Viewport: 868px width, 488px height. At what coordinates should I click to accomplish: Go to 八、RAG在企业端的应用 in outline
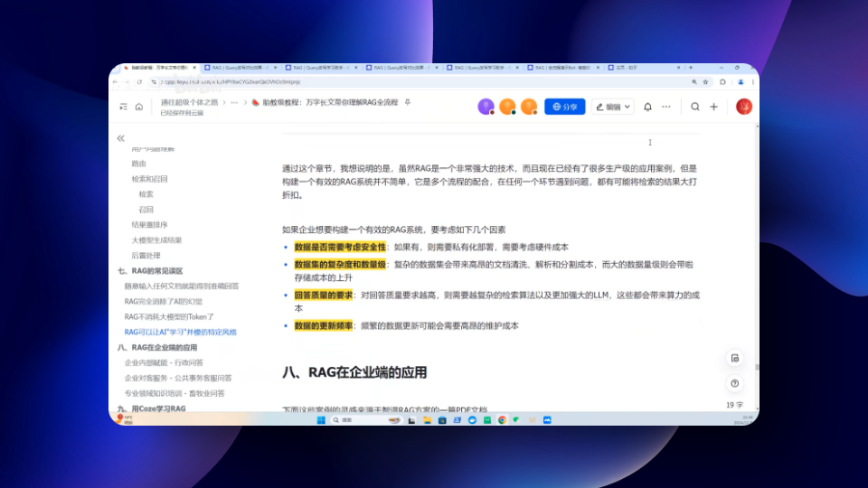tap(157, 347)
